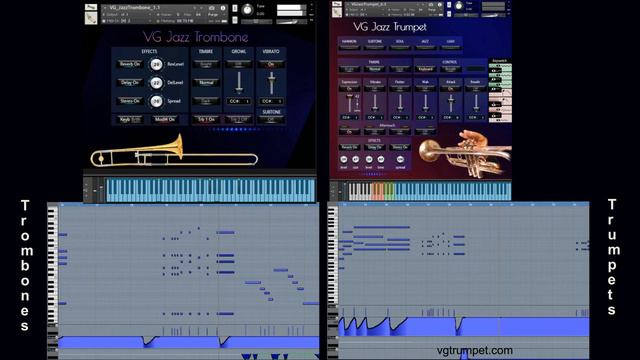
Task: Toggle Delay On in the trombone effects
Action: (130, 82)
